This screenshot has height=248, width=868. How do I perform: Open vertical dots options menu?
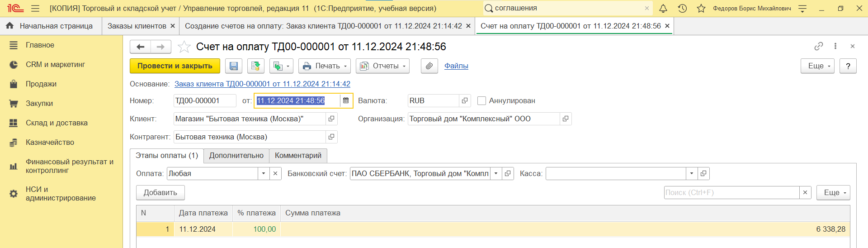coord(835,46)
